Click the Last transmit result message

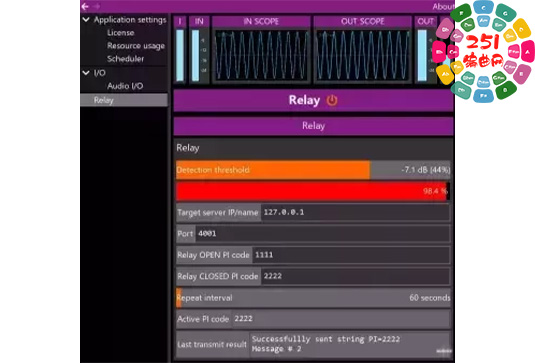[x=349, y=344]
